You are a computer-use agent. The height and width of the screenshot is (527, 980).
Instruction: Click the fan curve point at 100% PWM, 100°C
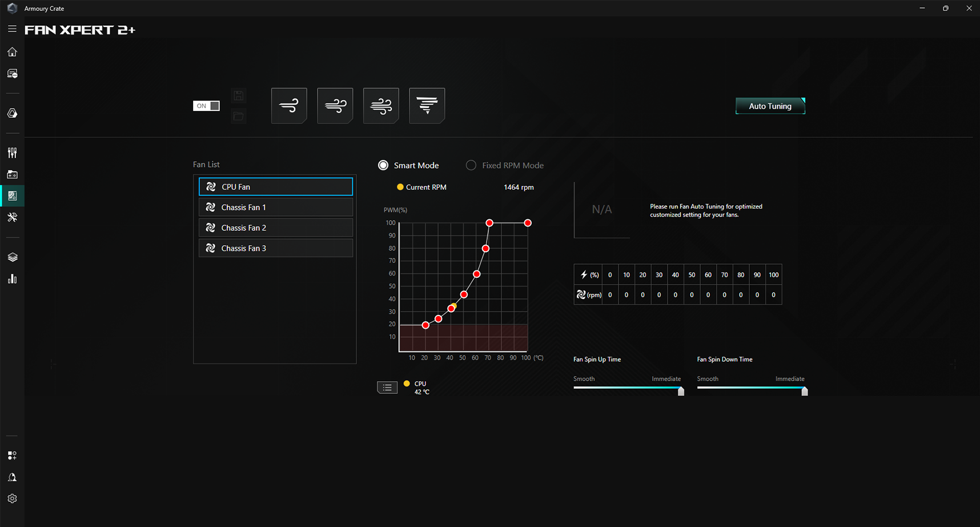pyautogui.click(x=528, y=223)
